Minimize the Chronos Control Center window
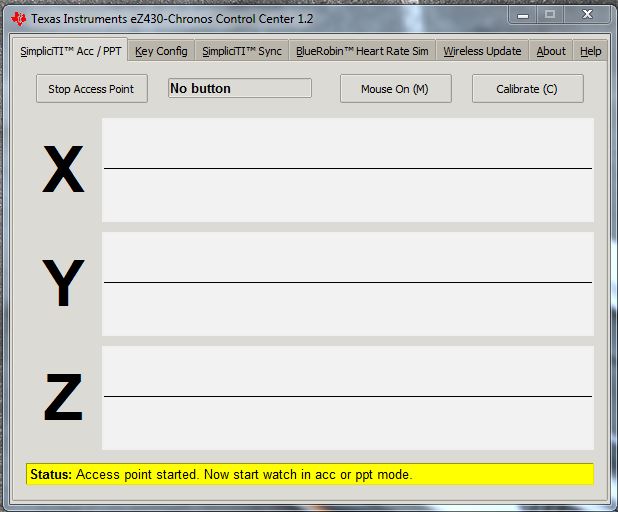The image size is (618, 512). point(523,15)
